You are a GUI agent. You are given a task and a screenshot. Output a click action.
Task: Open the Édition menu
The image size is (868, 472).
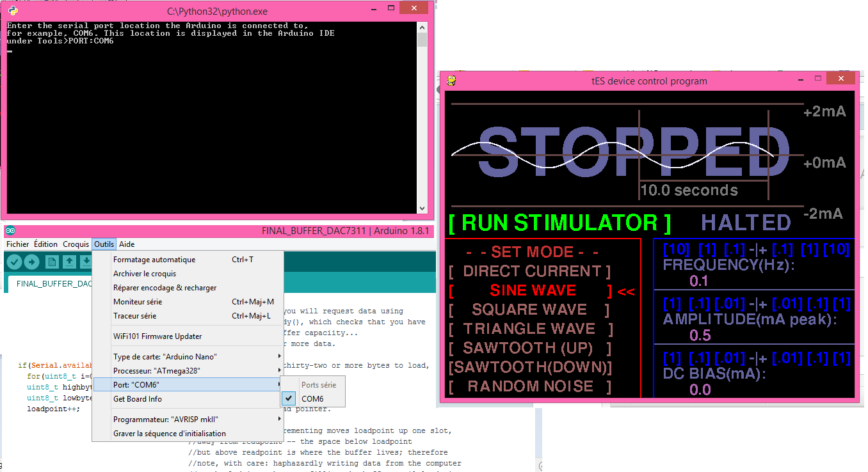[45, 244]
